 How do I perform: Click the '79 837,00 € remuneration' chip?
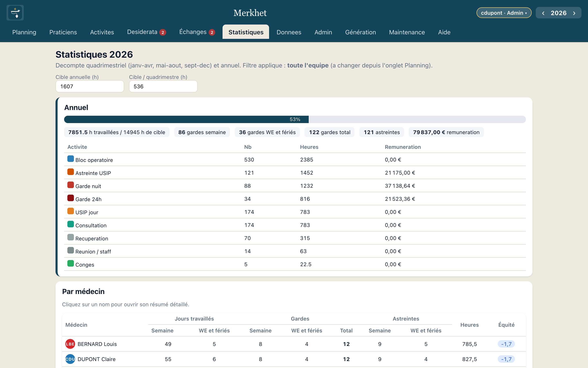click(446, 132)
